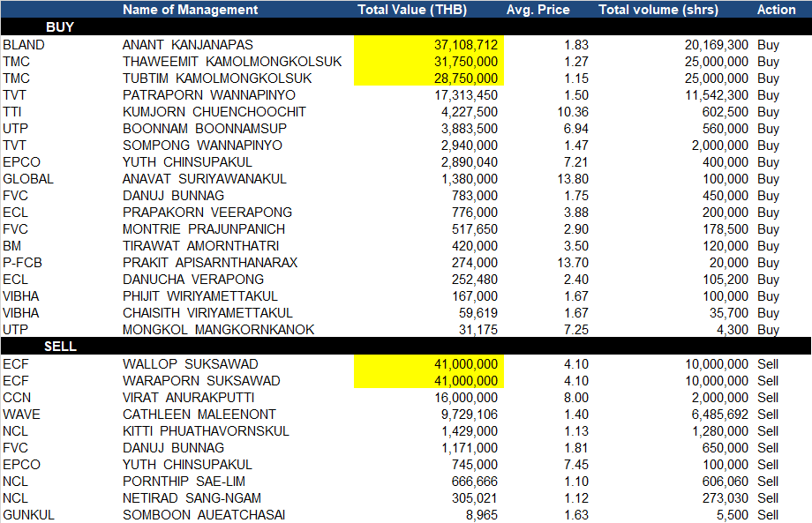812x523 pixels.
Task: Click the 'Name of Management' column header
Action: [x=190, y=10]
